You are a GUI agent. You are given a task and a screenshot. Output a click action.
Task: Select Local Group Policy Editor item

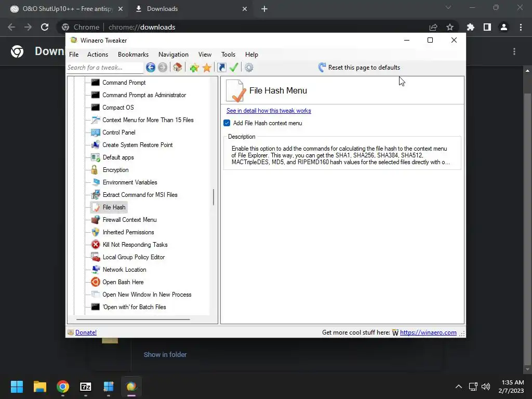pyautogui.click(x=134, y=257)
